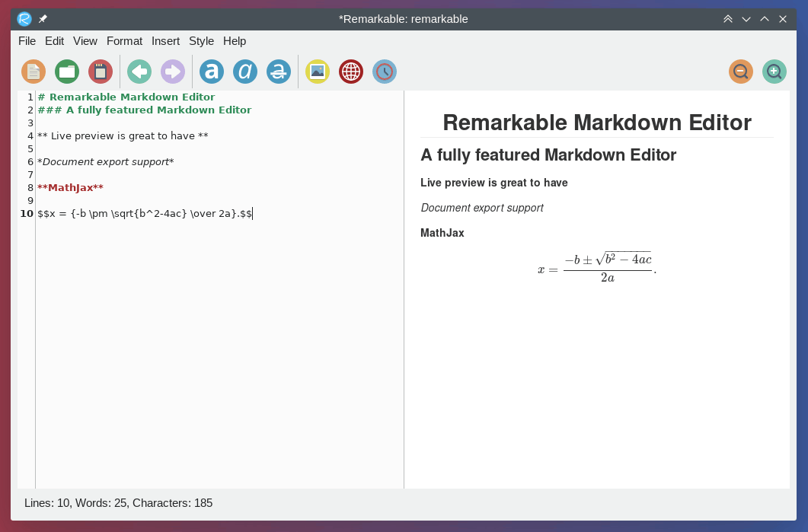Save the document using the disk icon
The height and width of the screenshot is (532, 808).
(x=101, y=72)
